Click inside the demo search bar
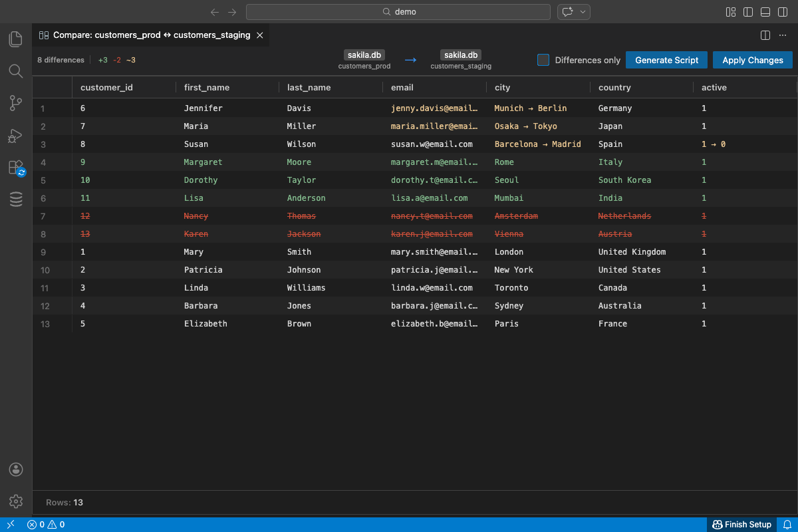Screen dimensions: 798x532 pyautogui.click(x=398, y=11)
